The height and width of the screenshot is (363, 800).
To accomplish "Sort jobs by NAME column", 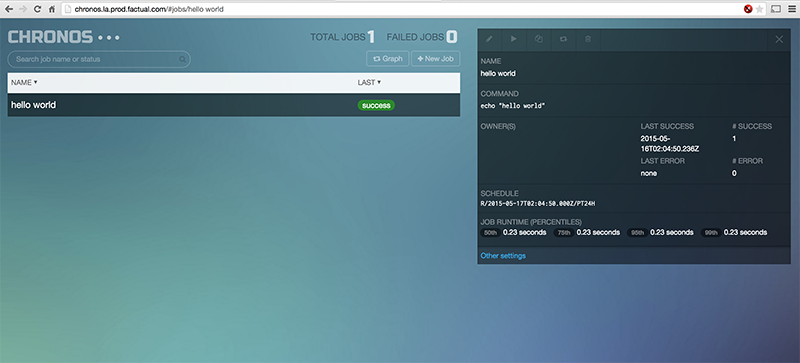I will (x=24, y=82).
